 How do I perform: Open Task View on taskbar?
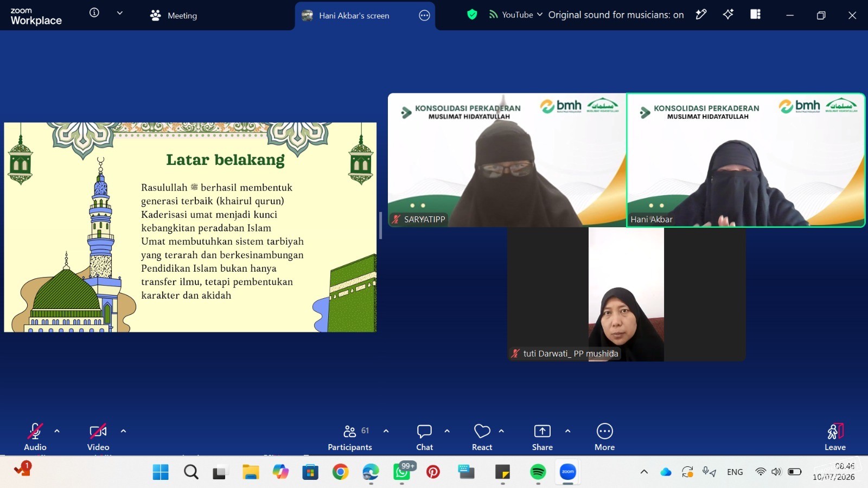(219, 472)
